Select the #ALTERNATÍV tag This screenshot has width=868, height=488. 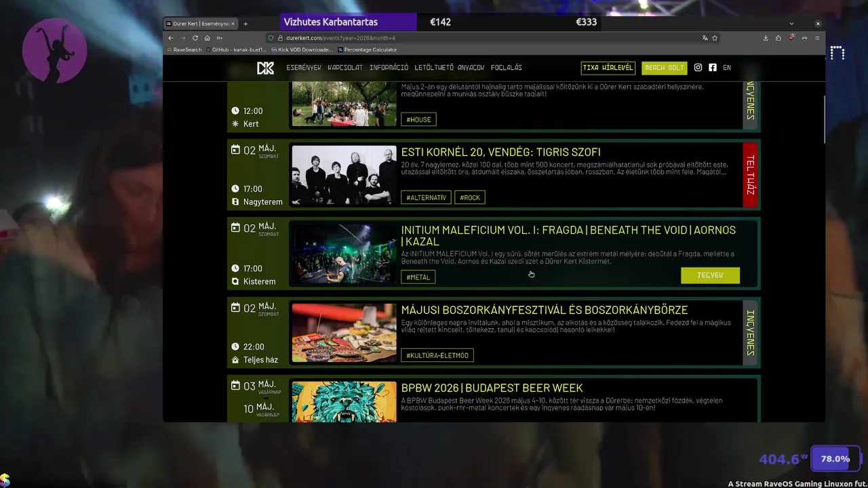[426, 197]
